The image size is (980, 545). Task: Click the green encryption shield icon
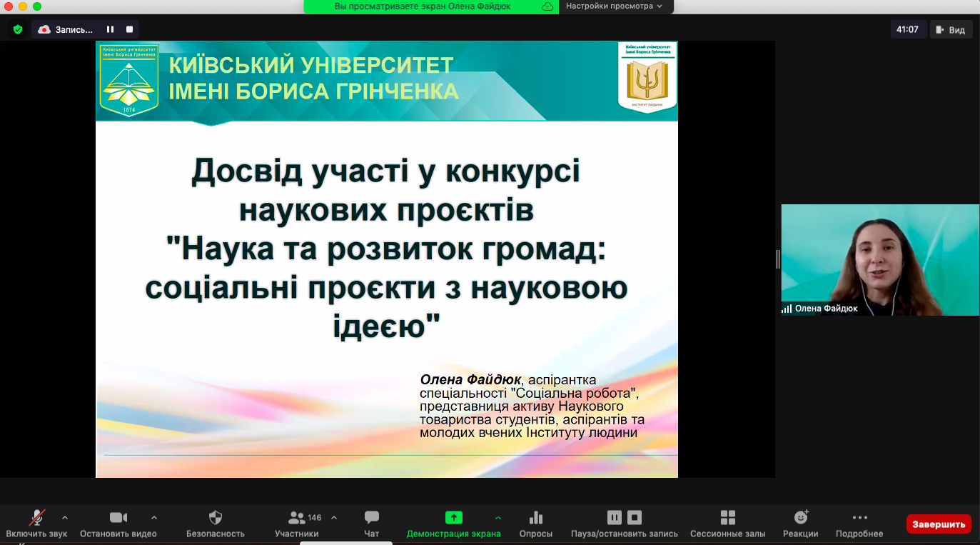18,29
